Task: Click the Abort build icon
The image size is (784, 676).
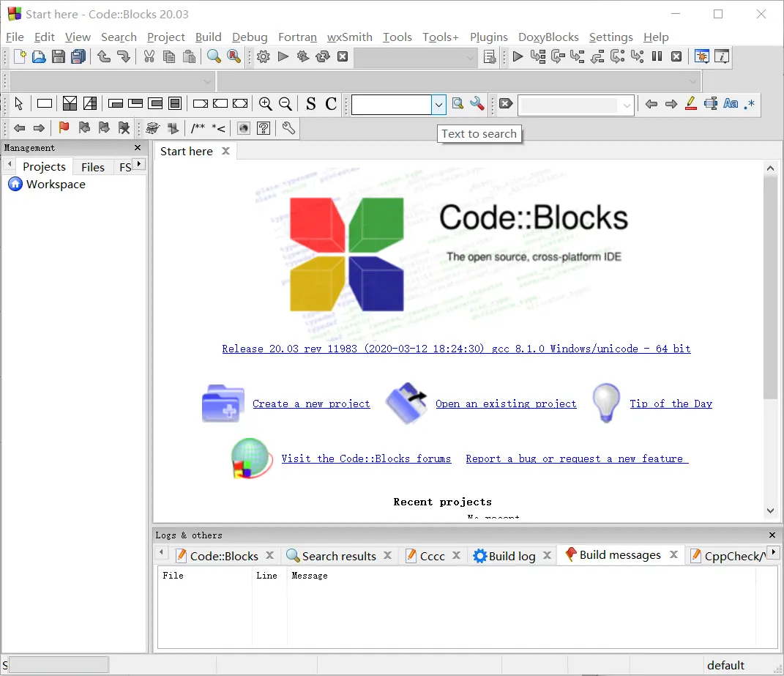Action: click(x=343, y=56)
